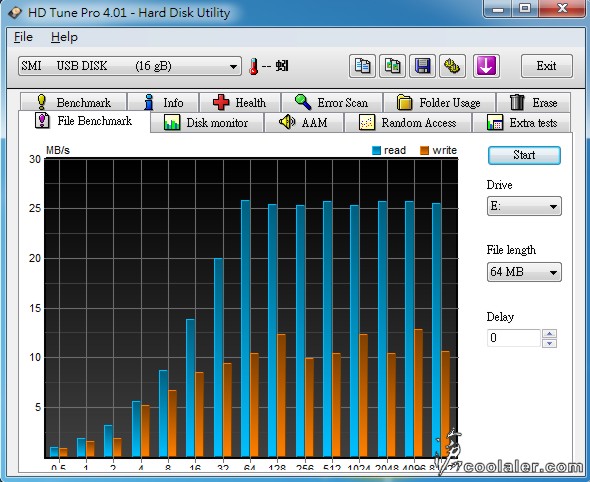590x482 pixels.
Task: Click the HD Tune title bar icon
Action: (x=15, y=13)
